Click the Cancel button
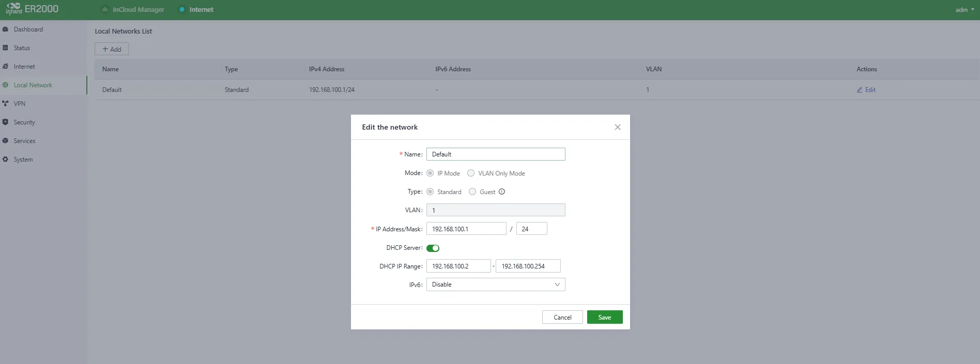Viewport: 980px width, 364px height. click(562, 317)
